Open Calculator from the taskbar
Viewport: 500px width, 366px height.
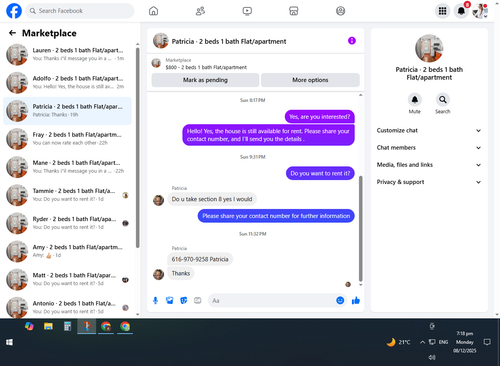tap(68, 326)
